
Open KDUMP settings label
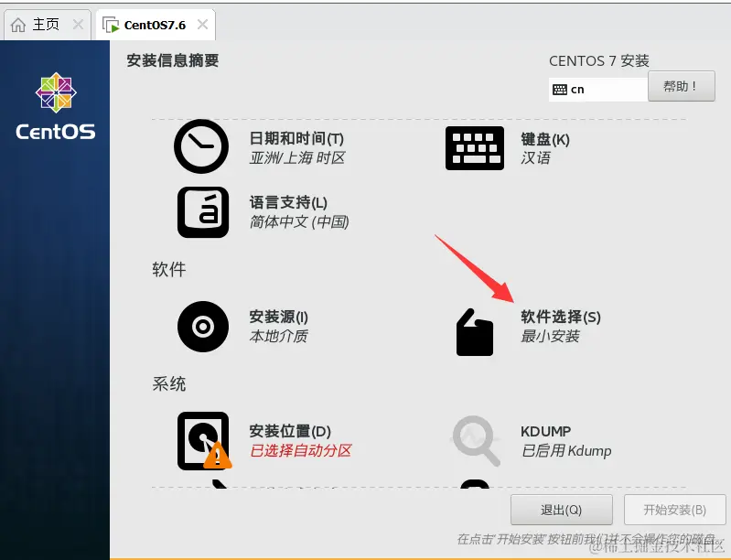(x=545, y=431)
